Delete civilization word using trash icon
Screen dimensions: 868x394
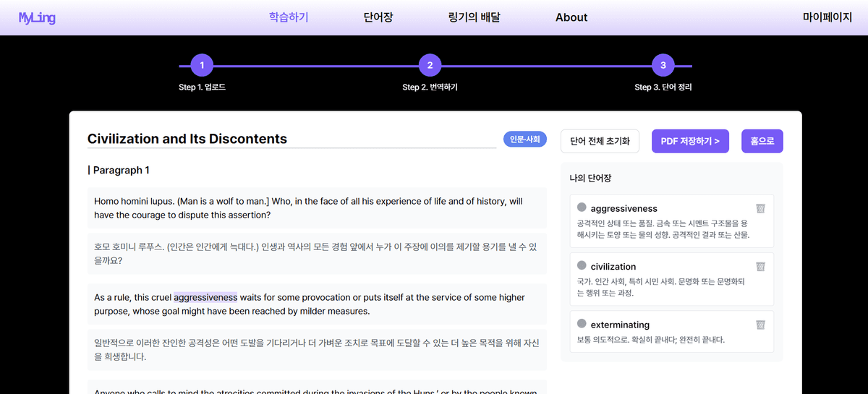760,266
